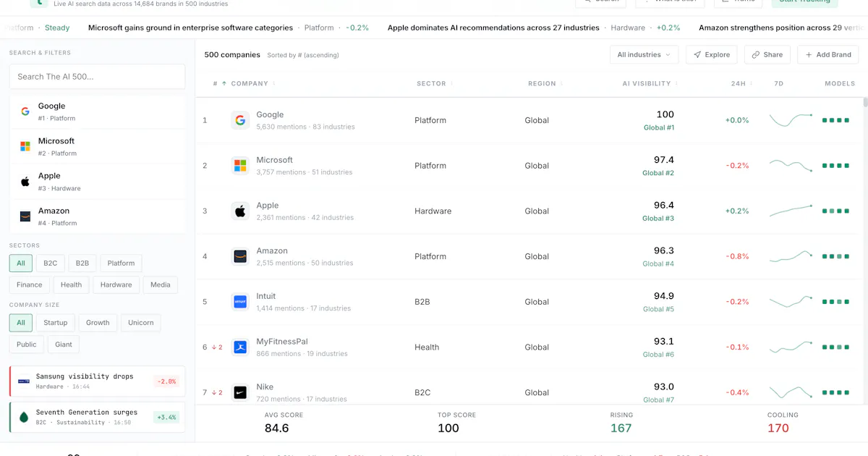Toggle the B2B sector filter
The image size is (868, 456).
pyautogui.click(x=82, y=263)
